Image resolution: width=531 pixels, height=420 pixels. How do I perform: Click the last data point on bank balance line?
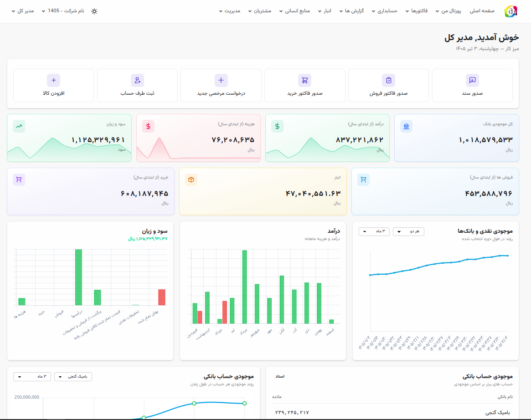click(244, 403)
